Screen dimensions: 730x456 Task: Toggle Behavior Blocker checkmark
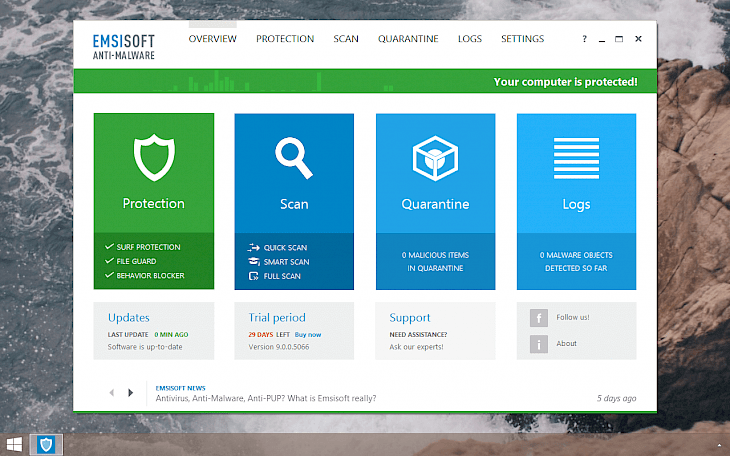point(109,275)
